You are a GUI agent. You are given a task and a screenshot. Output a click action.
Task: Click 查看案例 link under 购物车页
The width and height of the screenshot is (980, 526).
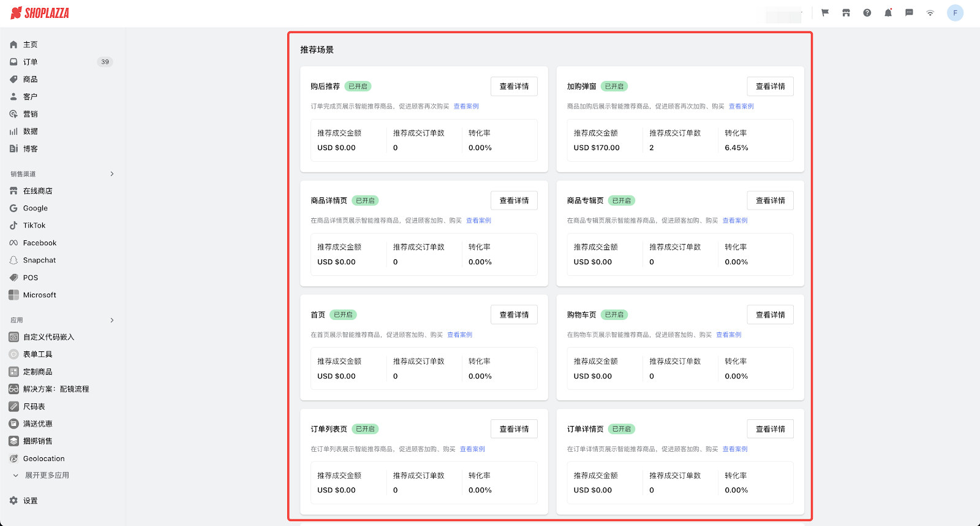pyautogui.click(x=728, y=335)
